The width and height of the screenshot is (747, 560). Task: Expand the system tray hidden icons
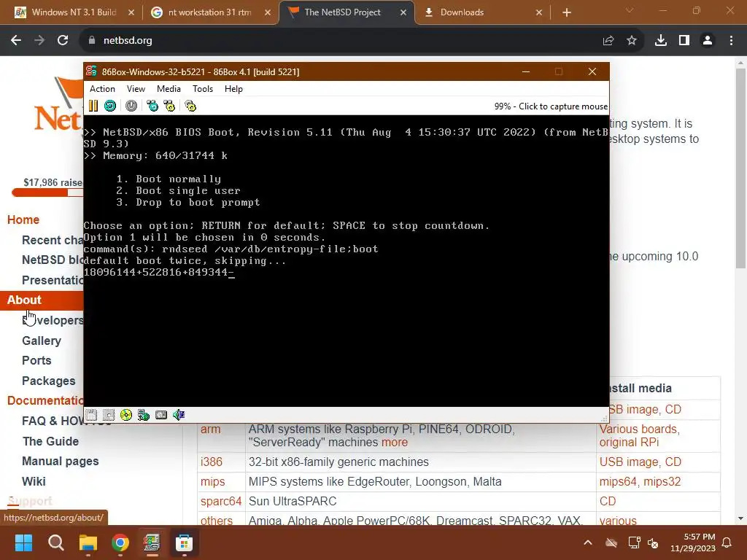pos(588,542)
